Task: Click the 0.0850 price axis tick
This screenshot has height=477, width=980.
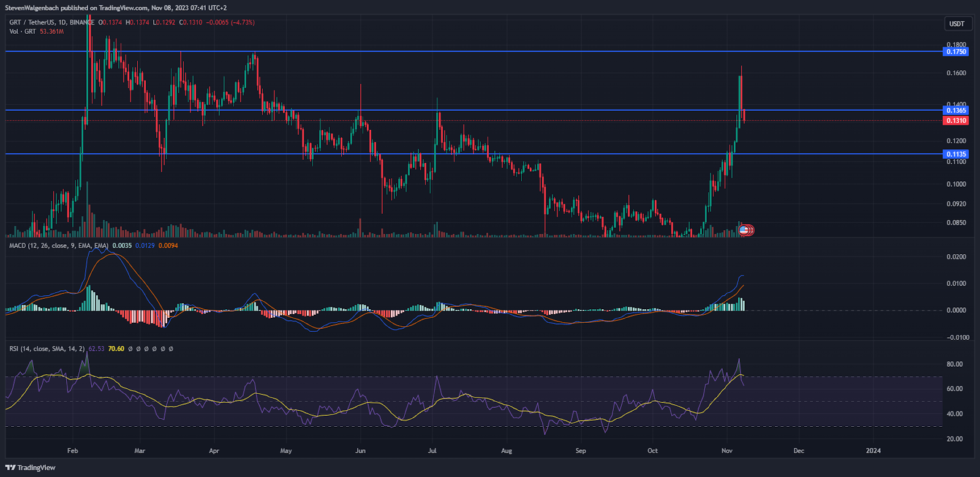Action: 956,223
